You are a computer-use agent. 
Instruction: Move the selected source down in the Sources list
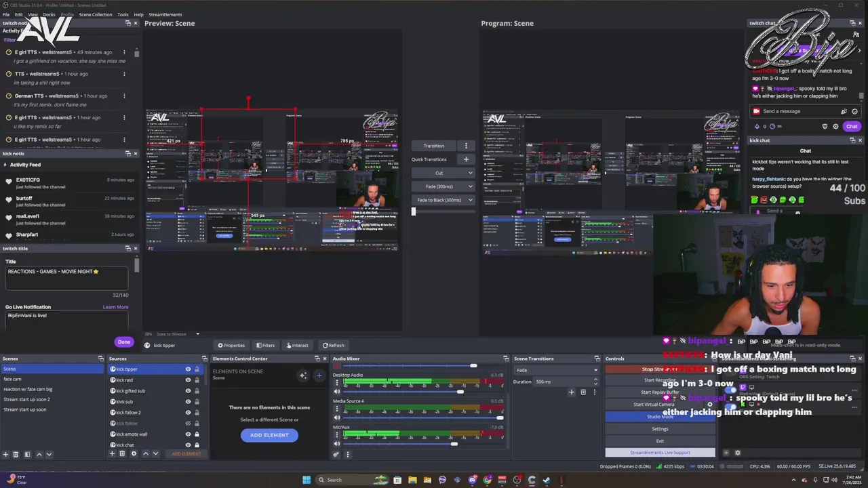pos(155,453)
